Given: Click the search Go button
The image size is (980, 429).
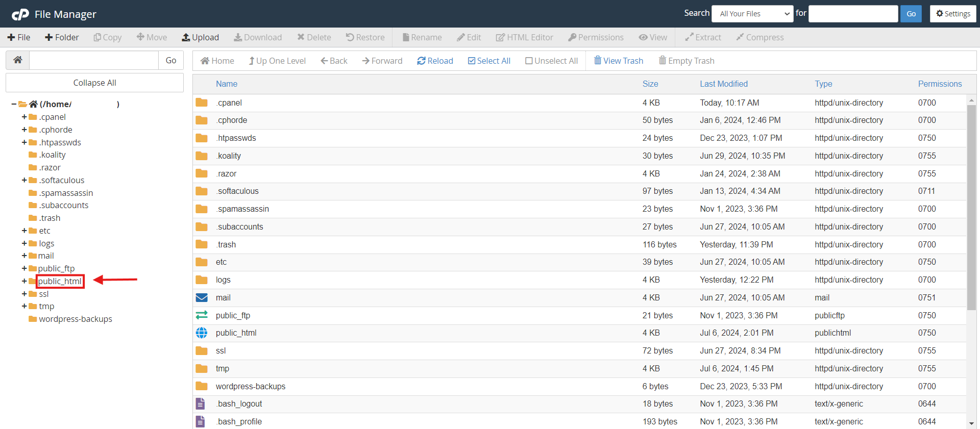Looking at the screenshot, I should tap(911, 14).
